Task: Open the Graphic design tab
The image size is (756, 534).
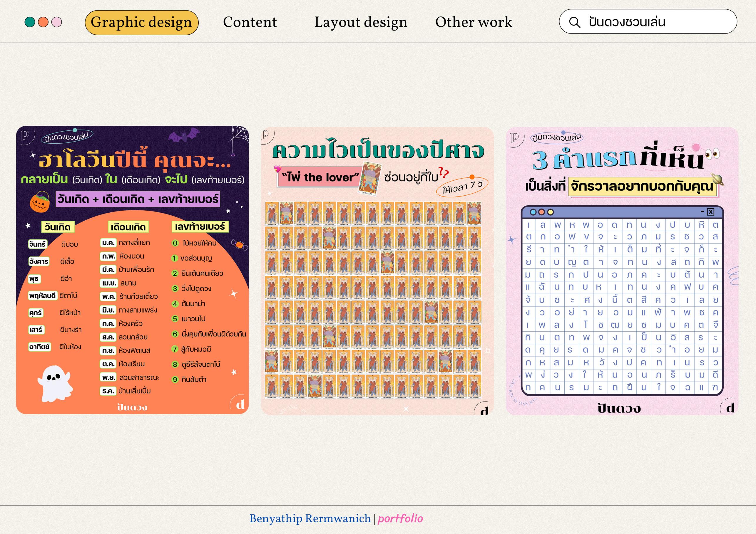Action: pyautogui.click(x=141, y=22)
